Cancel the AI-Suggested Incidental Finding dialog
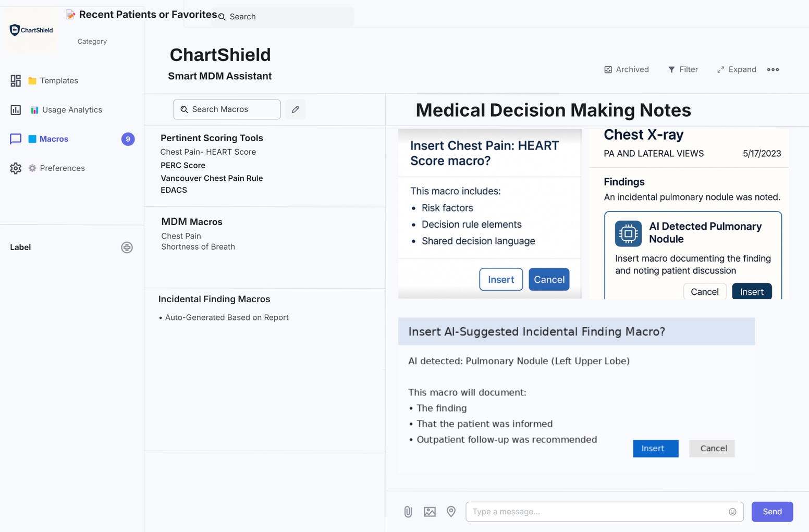This screenshot has height=532, width=809. 712,449
